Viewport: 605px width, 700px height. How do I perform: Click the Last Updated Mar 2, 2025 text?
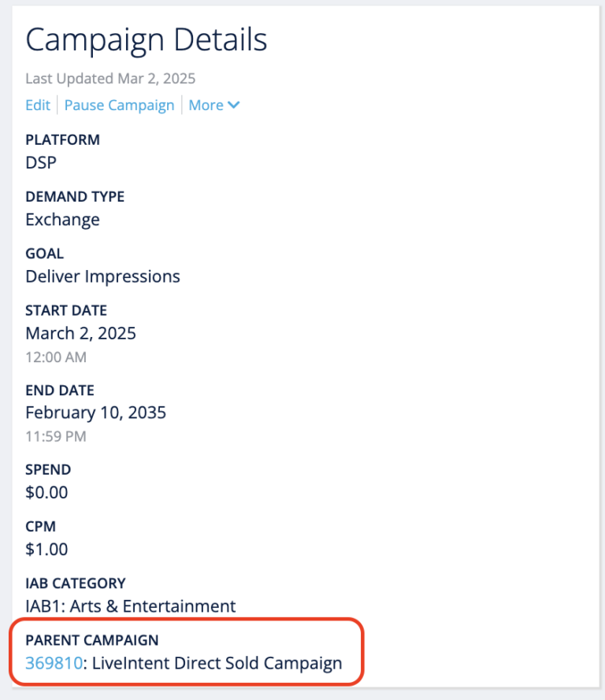(x=109, y=78)
